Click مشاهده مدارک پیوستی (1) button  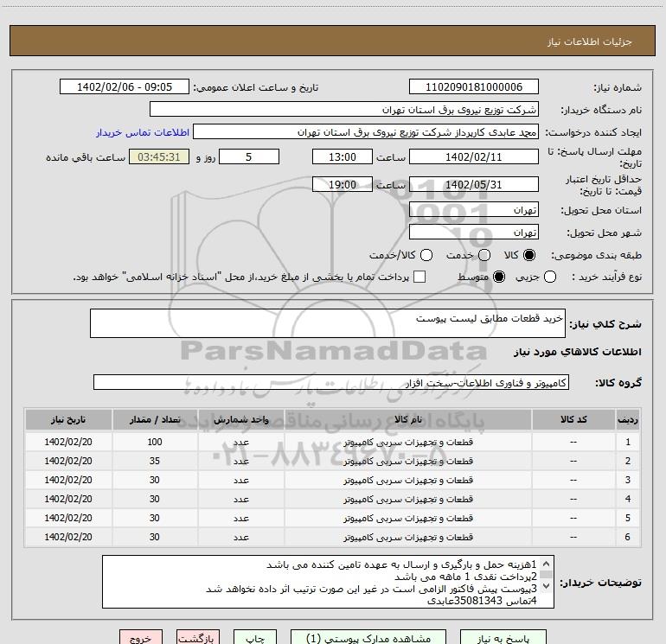[368, 638]
